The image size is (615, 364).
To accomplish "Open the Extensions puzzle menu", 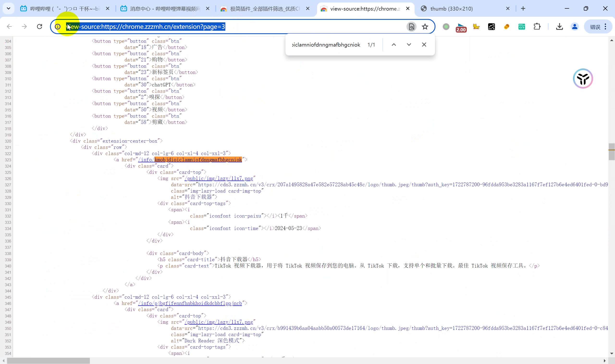I will [x=537, y=26].
